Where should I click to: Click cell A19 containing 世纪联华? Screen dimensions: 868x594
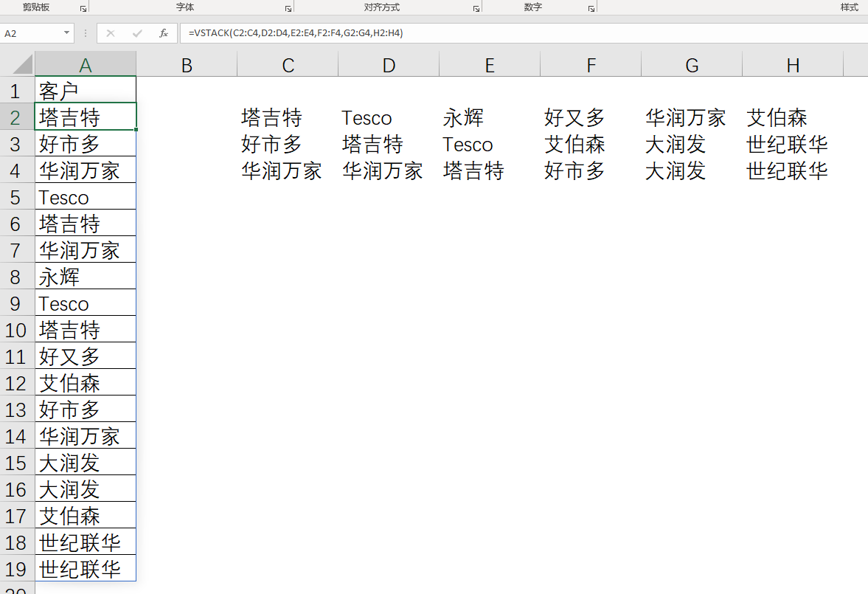pos(86,569)
